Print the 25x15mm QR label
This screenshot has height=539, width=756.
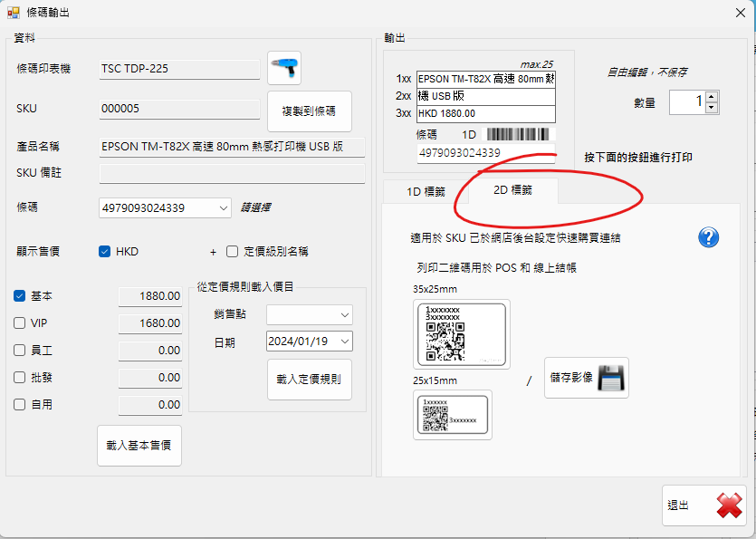click(x=453, y=415)
